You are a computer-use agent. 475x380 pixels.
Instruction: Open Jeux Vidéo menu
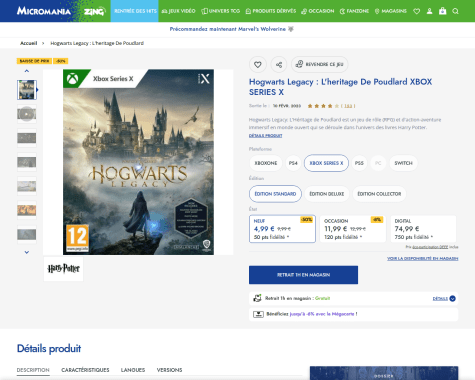(179, 11)
